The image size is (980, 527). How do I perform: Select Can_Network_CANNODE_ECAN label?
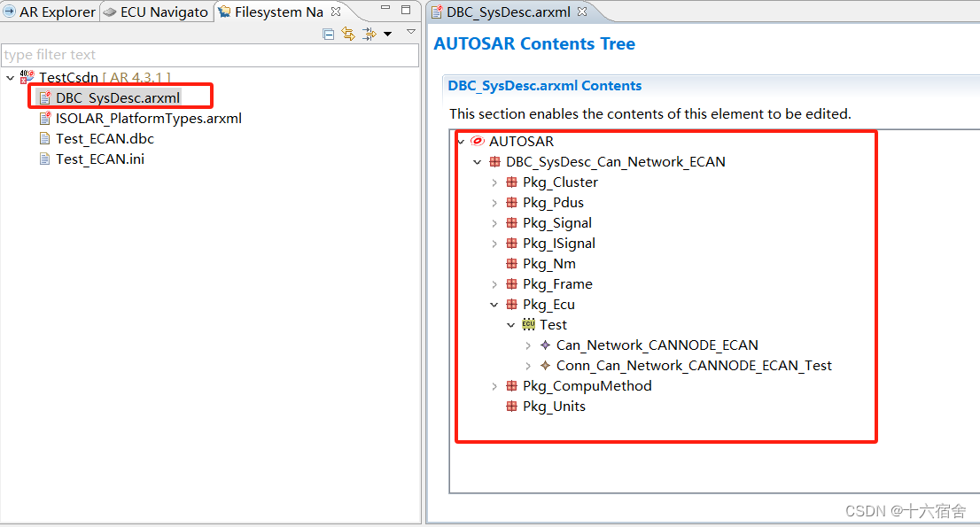[x=657, y=345]
